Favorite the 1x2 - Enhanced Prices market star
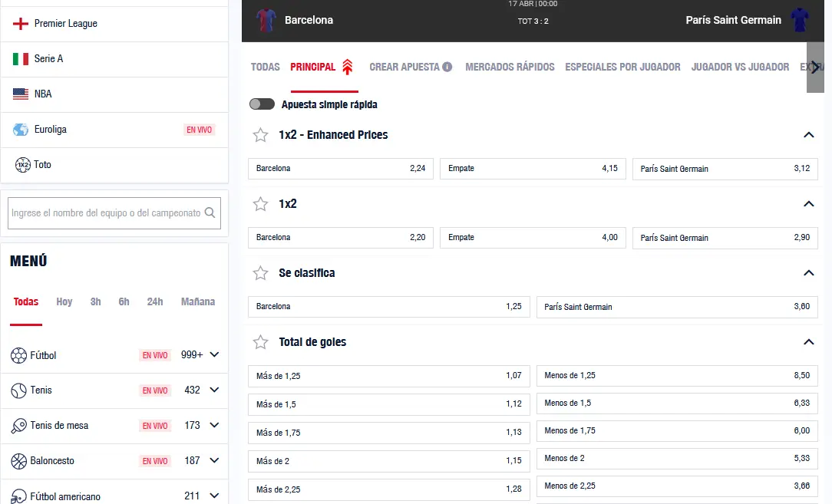The height and width of the screenshot is (504, 832). coord(260,135)
